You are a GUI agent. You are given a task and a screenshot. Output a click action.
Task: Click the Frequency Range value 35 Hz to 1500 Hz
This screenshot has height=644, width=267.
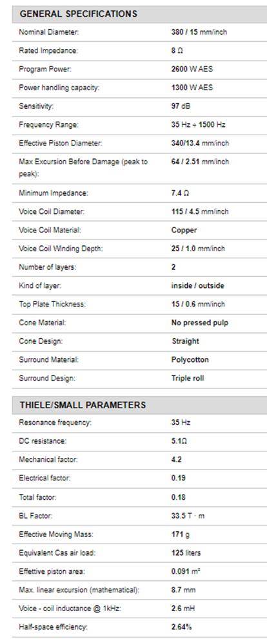tap(198, 125)
